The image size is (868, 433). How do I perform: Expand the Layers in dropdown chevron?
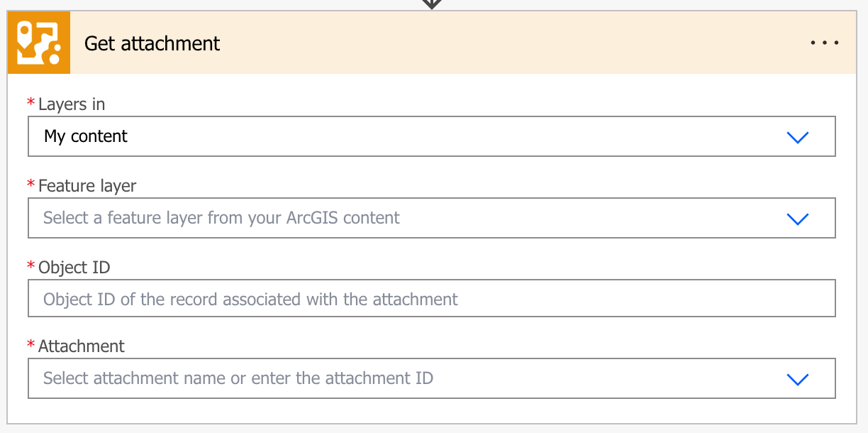[x=798, y=137]
